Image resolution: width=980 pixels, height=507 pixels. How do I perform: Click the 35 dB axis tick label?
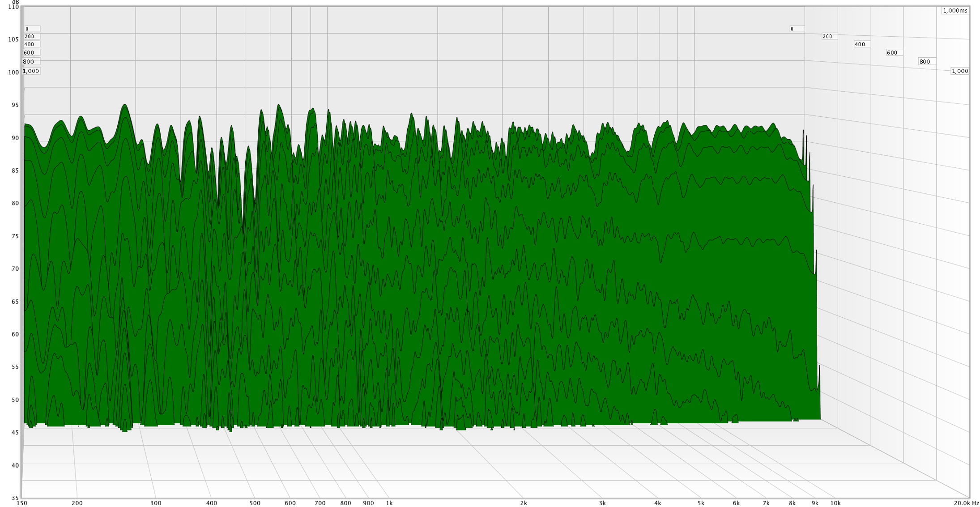(15, 498)
